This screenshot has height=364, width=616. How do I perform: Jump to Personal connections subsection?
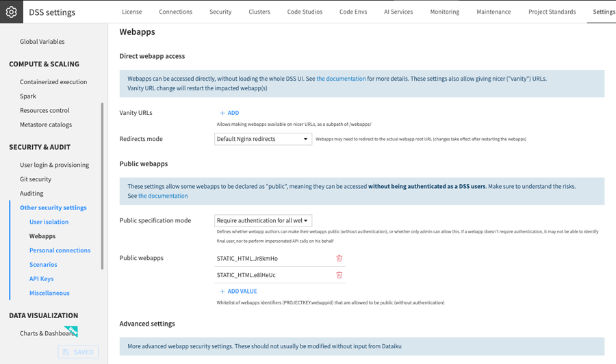60,250
